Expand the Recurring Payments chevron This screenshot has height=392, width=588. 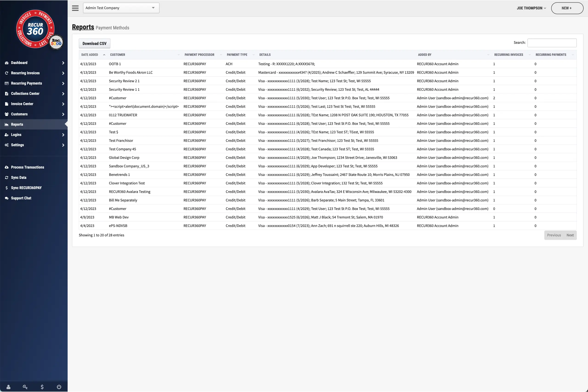pos(63,84)
